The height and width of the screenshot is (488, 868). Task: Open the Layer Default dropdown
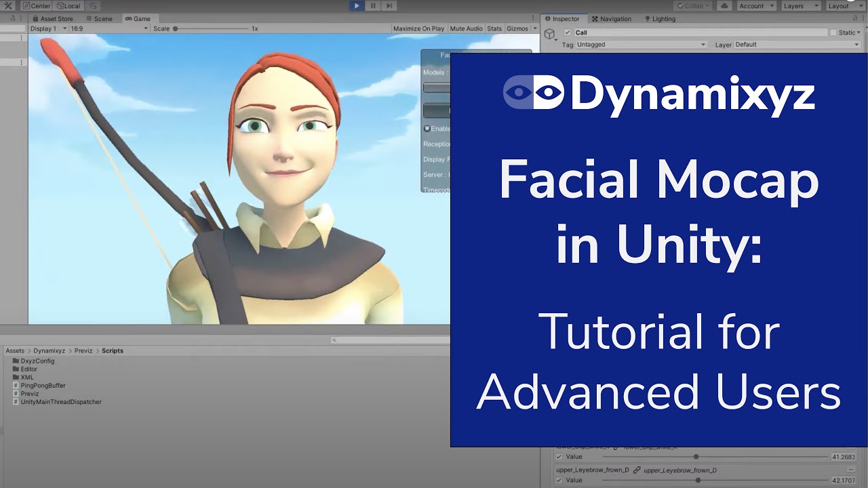797,45
